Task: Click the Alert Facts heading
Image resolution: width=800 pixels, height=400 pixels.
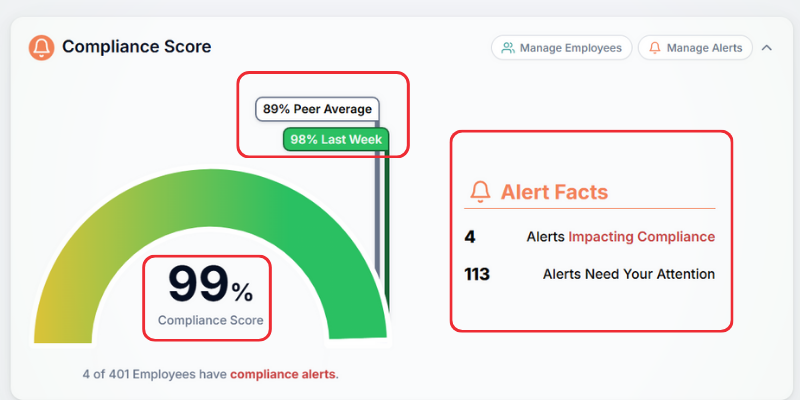Action: coord(554,192)
